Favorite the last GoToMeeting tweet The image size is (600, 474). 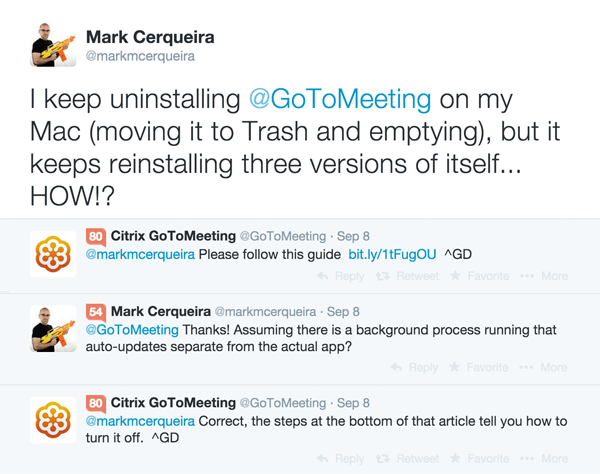(x=479, y=458)
